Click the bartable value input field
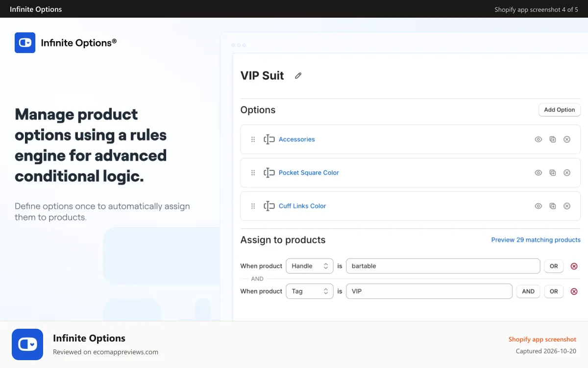Viewport: 588px width, 368px height. (443, 266)
